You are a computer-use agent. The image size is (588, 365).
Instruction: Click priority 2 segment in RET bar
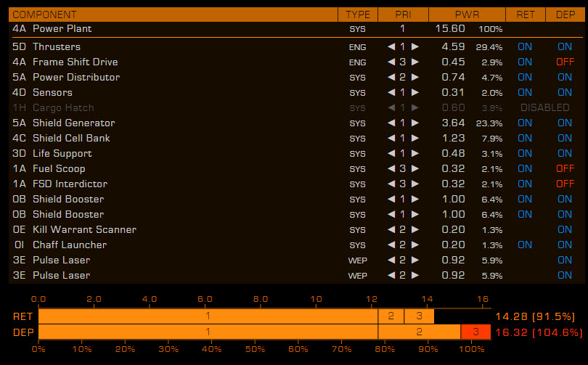[391, 316]
